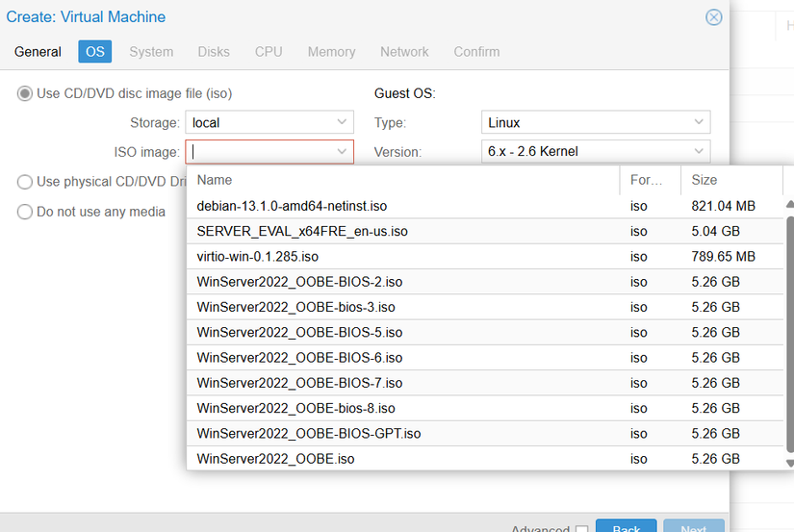Expand the ISO image dropdown arrow
This screenshot has height=532, width=794.
coord(342,152)
